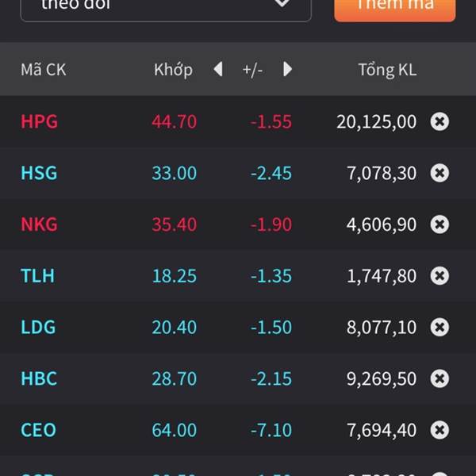Viewport: 476px width, 476px height.
Task: Remove TLH using the X icon
Action: click(440, 276)
